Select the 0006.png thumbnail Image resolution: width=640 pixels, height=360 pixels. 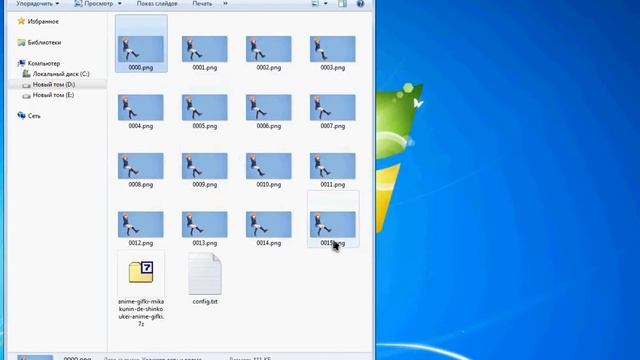click(269, 107)
